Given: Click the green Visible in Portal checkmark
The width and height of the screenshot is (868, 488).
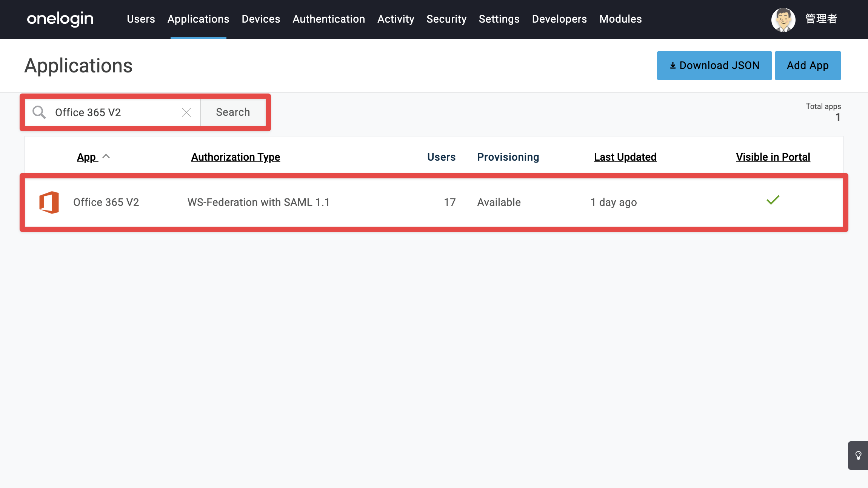Looking at the screenshot, I should tap(773, 200).
